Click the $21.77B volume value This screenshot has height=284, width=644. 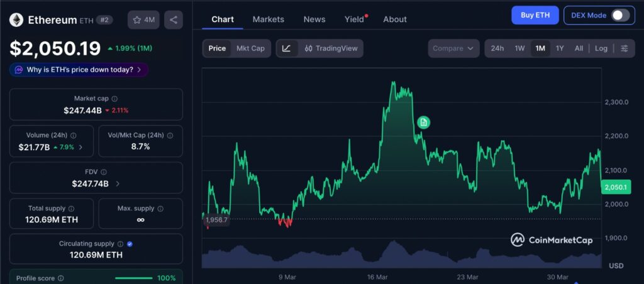34,147
